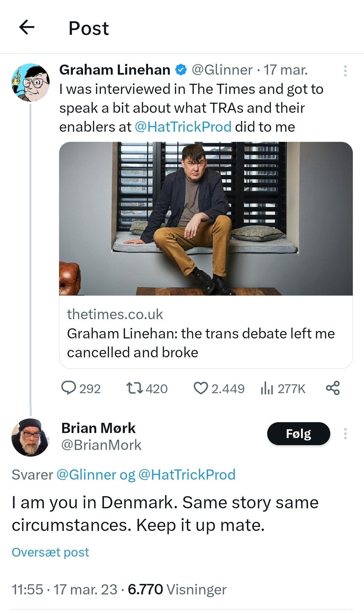Open Graham Linehan's cartoon profile avatar
This screenshot has width=364, height=613.
[x=31, y=82]
